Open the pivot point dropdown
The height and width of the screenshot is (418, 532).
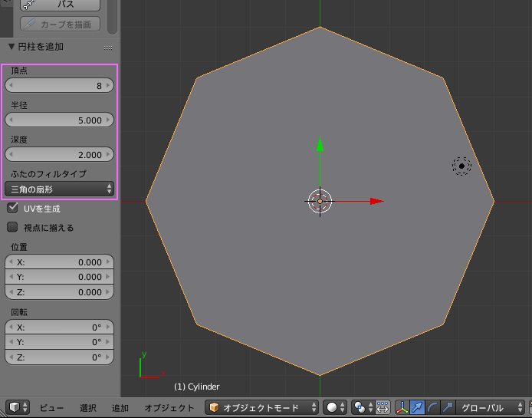click(363, 407)
